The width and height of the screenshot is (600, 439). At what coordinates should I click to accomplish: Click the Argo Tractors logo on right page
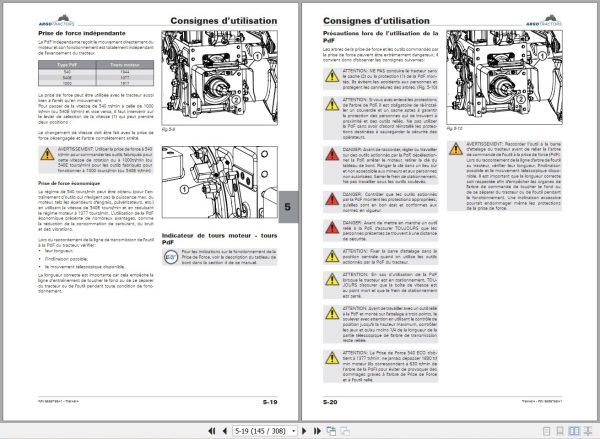click(x=544, y=21)
